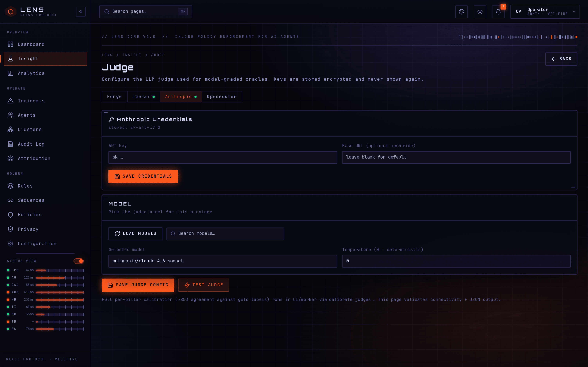Go to Incidents warning icon
Image resolution: width=588 pixels, height=367 pixels.
10,101
